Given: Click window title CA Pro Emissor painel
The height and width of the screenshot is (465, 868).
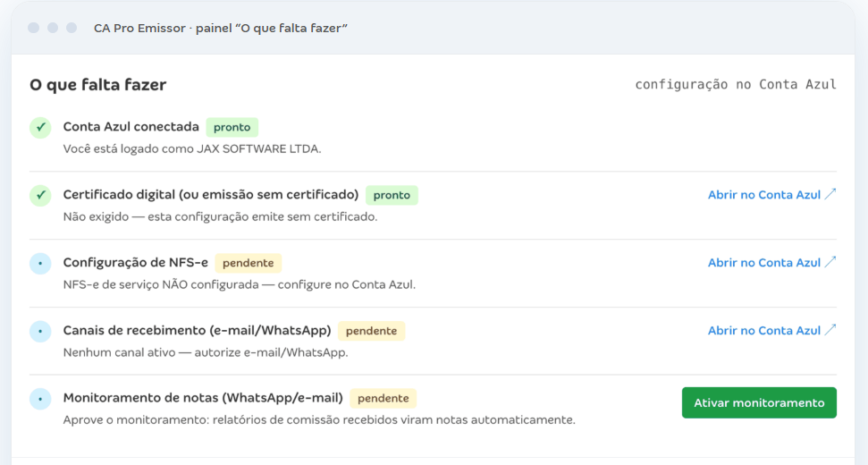Looking at the screenshot, I should click(221, 29).
